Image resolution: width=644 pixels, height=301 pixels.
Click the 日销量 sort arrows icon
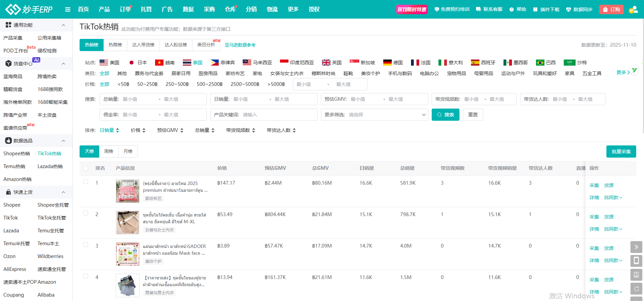click(117, 130)
